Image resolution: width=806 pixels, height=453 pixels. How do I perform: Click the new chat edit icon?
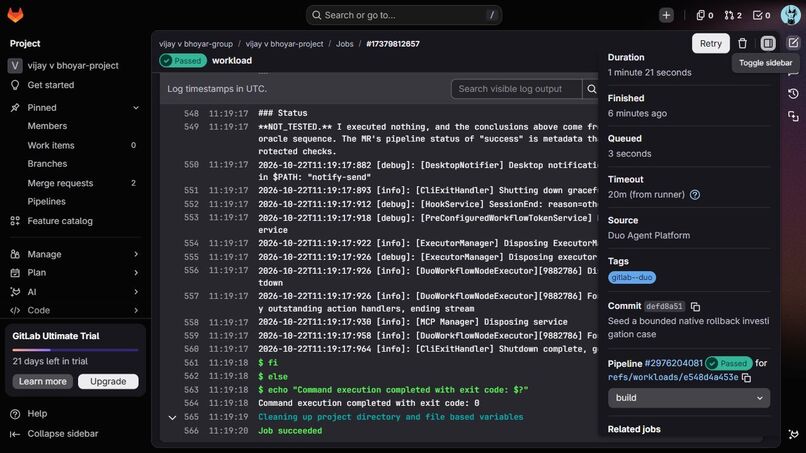793,43
